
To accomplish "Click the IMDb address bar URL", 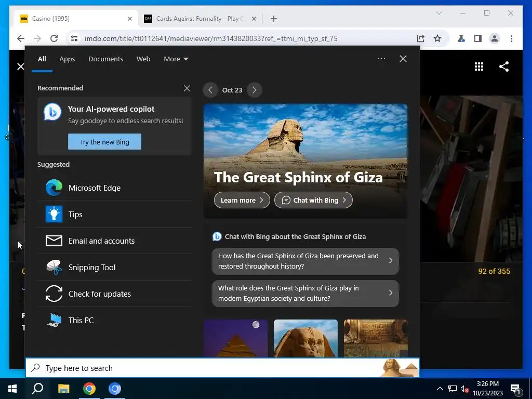I will coord(211,38).
